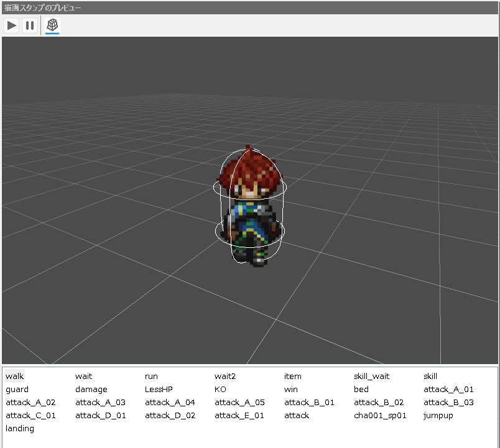
Task: Pick the landing animation entry
Action: (20, 428)
